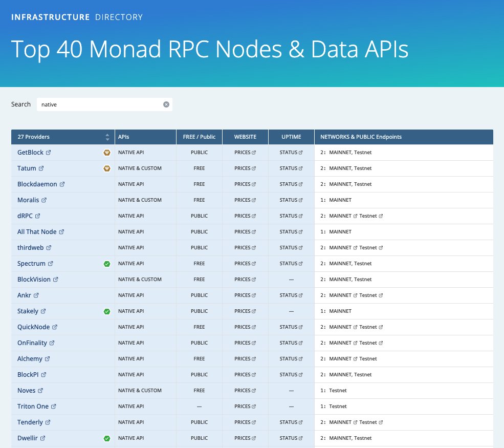Open OnFinality external link icon
The image size is (504, 448).
point(52,343)
